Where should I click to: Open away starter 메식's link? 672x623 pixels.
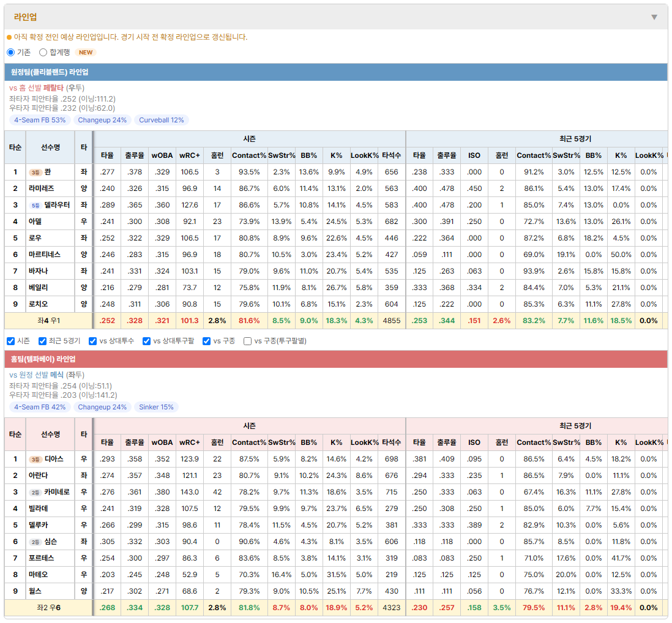click(x=56, y=375)
